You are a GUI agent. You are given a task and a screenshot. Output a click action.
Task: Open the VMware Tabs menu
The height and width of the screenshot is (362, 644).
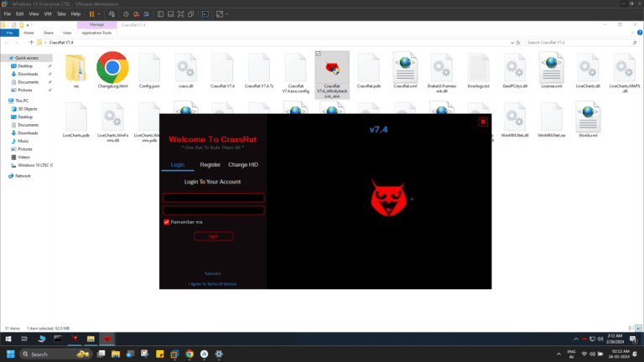click(61, 14)
